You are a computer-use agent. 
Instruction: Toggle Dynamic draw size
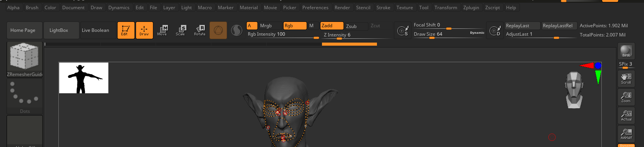click(477, 33)
